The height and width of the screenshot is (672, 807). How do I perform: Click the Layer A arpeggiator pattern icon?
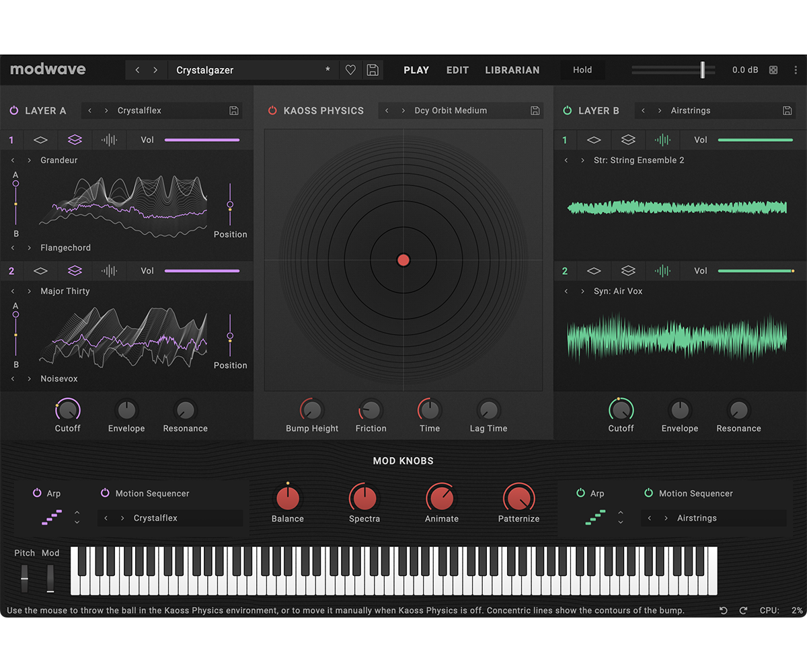52,517
